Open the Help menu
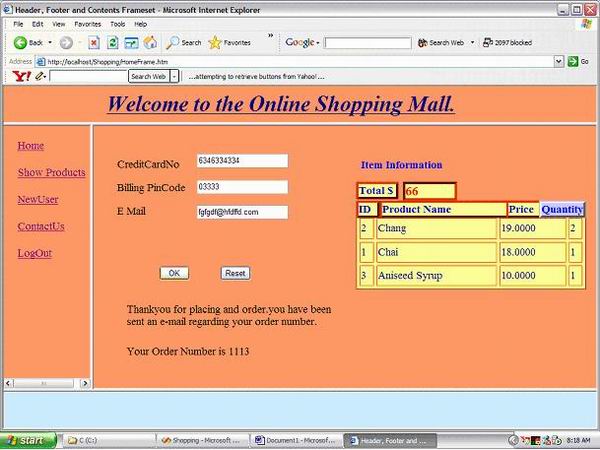 click(140, 24)
